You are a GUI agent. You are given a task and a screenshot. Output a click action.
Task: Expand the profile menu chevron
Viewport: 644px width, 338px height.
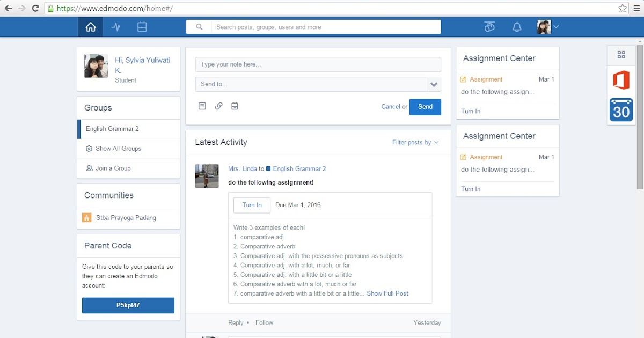[557, 26]
